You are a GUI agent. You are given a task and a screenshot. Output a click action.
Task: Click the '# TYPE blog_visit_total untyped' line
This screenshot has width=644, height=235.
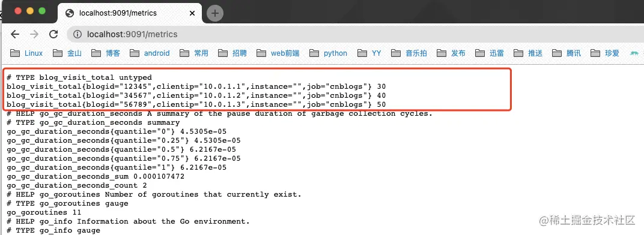click(79, 77)
